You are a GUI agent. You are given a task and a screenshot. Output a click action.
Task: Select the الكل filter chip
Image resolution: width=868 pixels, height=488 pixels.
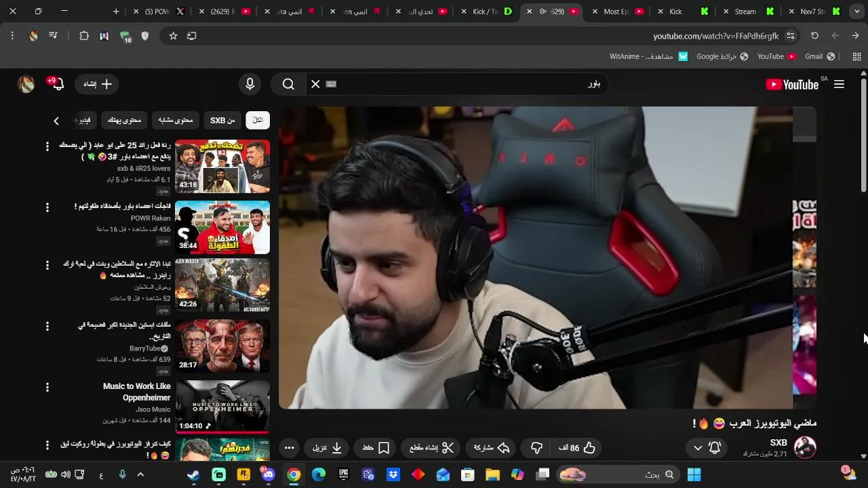(x=258, y=120)
